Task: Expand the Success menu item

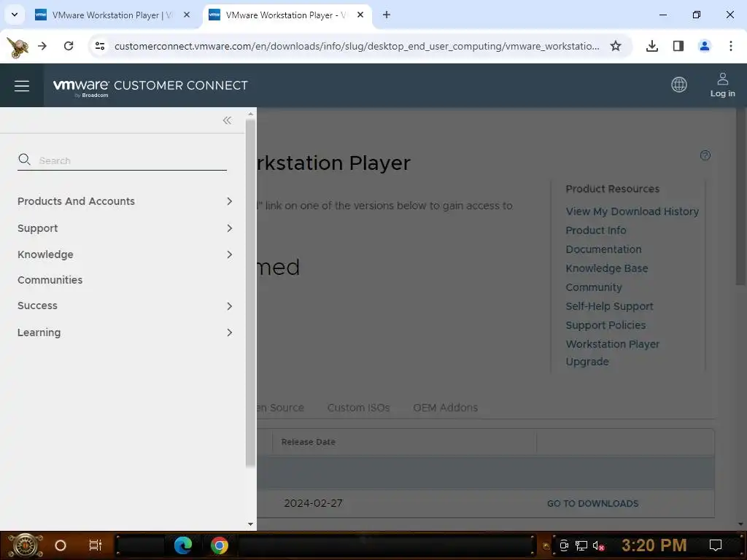Action: [x=125, y=306]
